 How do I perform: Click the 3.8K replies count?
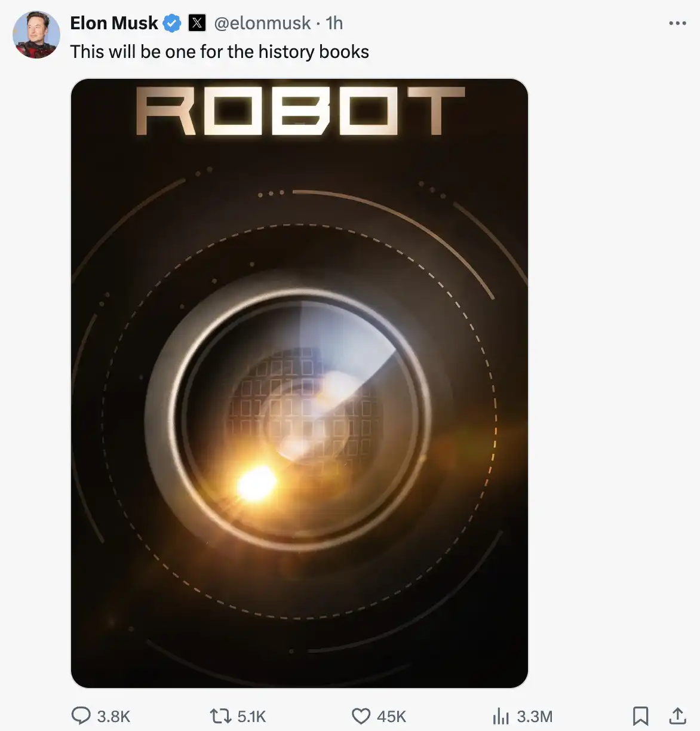[x=113, y=716]
